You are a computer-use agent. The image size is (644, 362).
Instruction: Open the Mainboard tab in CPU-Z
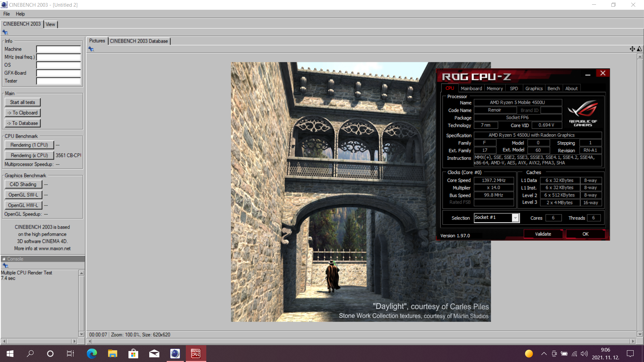click(471, 88)
